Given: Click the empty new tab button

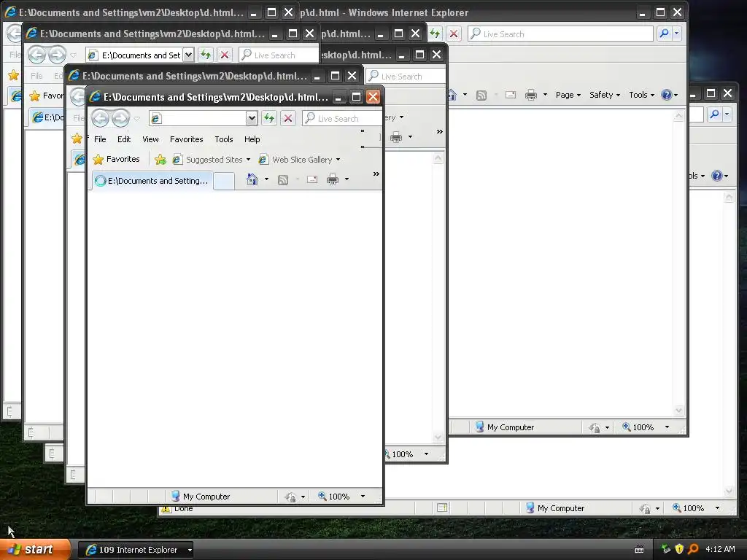Looking at the screenshot, I should [x=224, y=181].
